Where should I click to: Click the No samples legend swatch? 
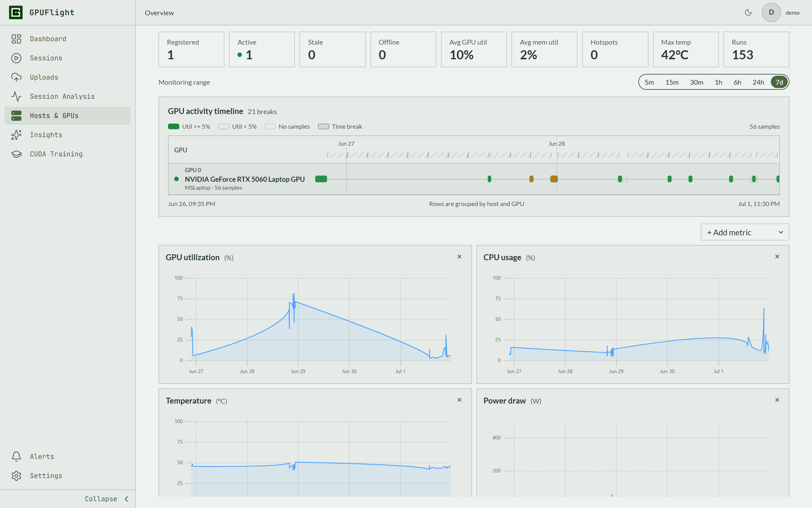(270, 127)
